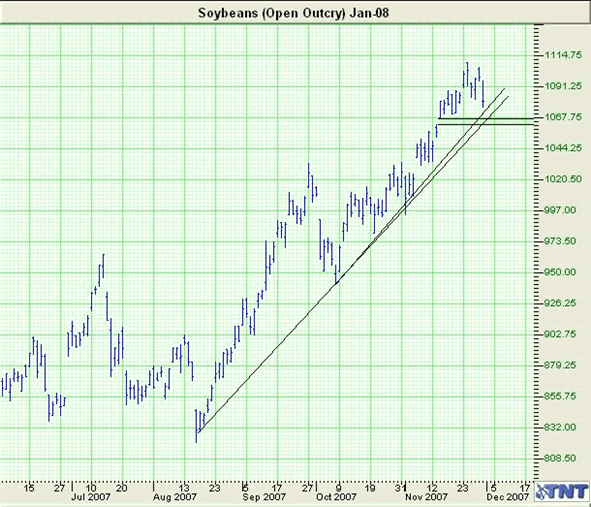The width and height of the screenshot is (591, 507).
Task: Click the highest price bar near 1114.75
Action: tap(467, 75)
